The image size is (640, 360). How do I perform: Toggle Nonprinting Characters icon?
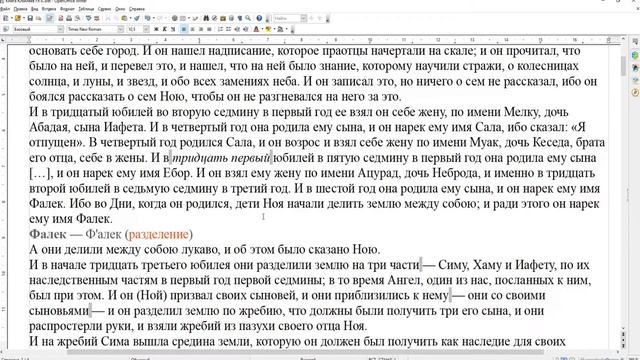(x=240, y=18)
